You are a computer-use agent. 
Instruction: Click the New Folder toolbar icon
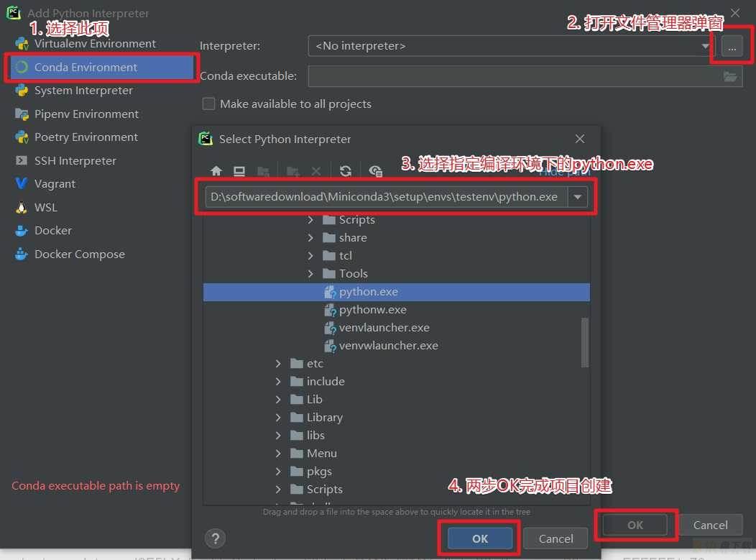click(x=292, y=171)
